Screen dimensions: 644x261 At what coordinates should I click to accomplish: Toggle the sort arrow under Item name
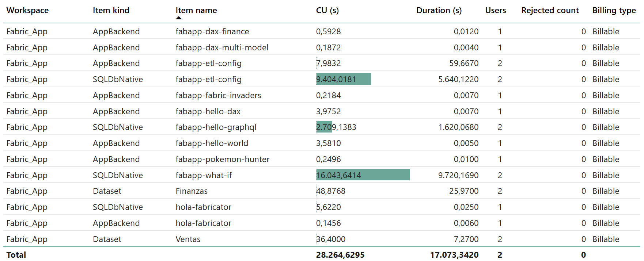pyautogui.click(x=179, y=18)
